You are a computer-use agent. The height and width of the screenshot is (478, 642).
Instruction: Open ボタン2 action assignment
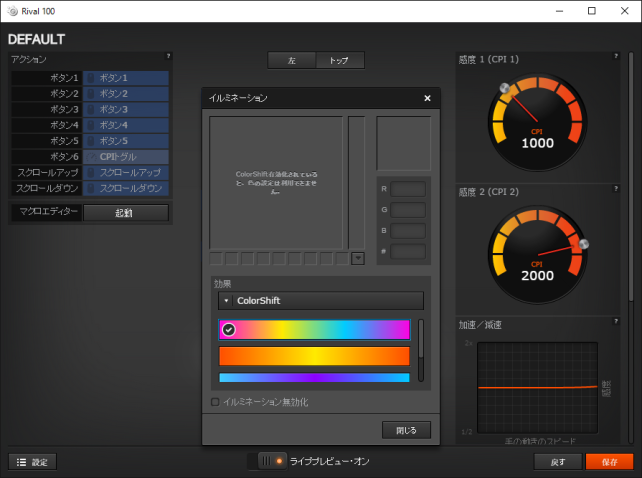[126, 94]
